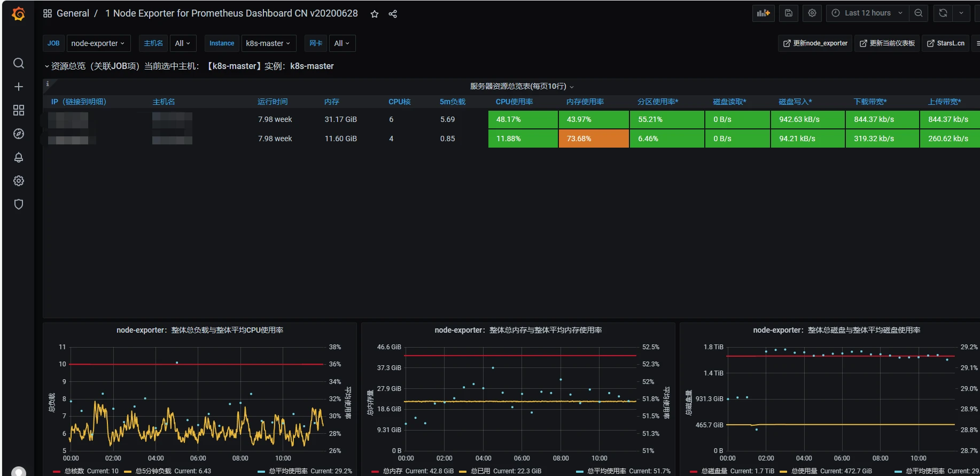
Task: Open dashboard settings gear in top bar
Action: (812, 13)
